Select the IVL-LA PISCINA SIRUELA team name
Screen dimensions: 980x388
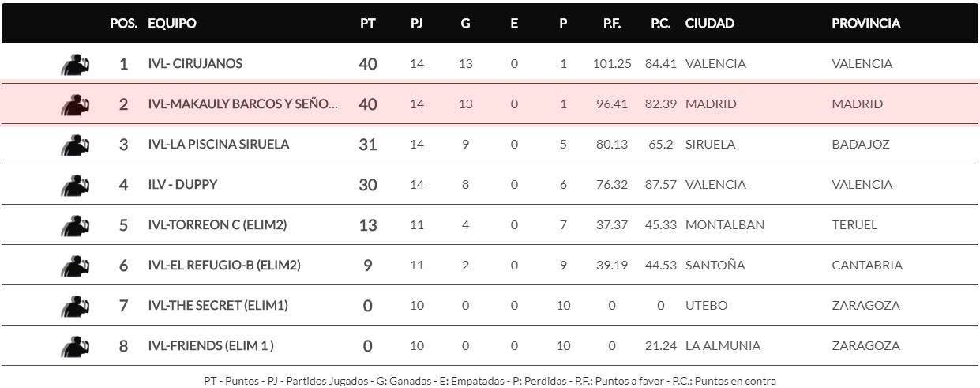tap(218, 145)
